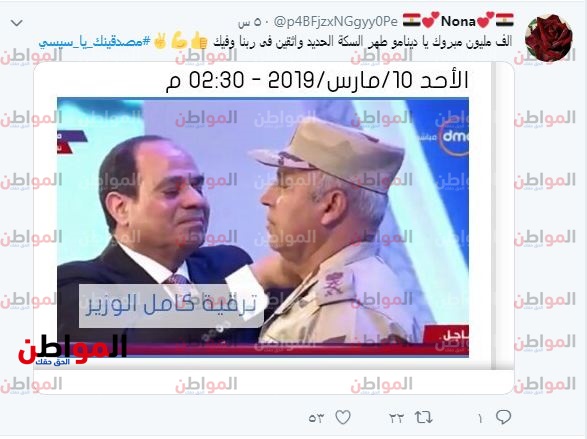Open the @p4BFjzxNGgyy0Pe handle link
587x439 pixels.
(x=336, y=22)
